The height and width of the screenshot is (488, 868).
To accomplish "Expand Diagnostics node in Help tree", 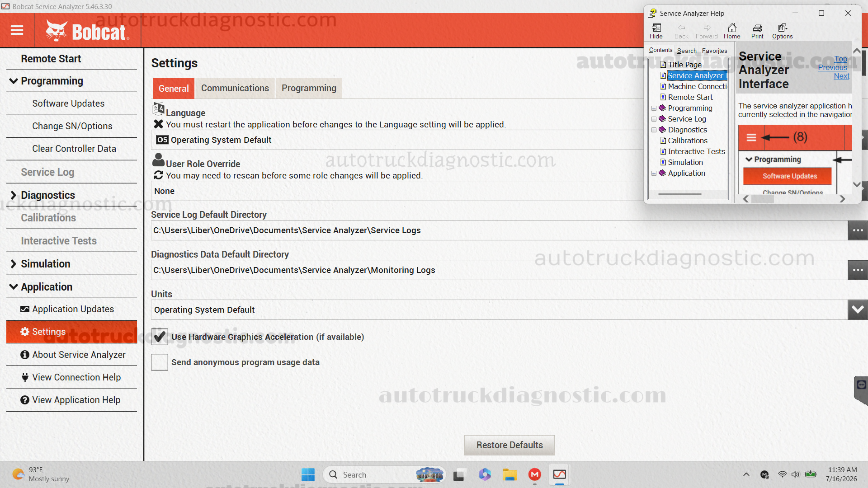I will click(654, 130).
